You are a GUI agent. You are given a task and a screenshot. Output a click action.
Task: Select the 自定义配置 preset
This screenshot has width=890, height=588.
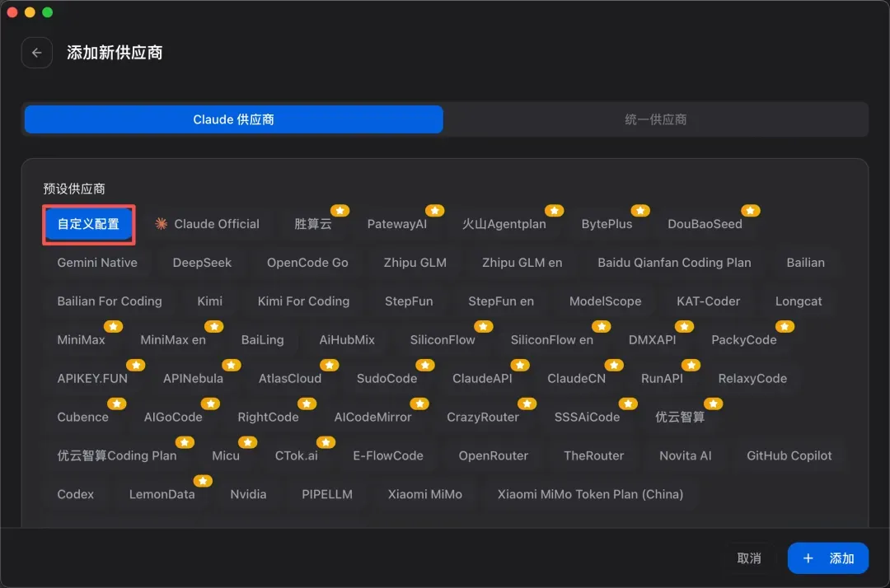88,224
